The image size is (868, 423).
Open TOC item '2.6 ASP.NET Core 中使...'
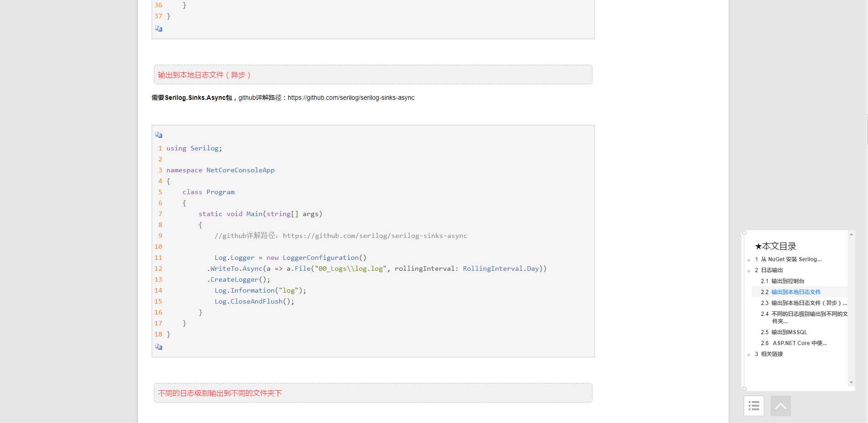coord(794,343)
